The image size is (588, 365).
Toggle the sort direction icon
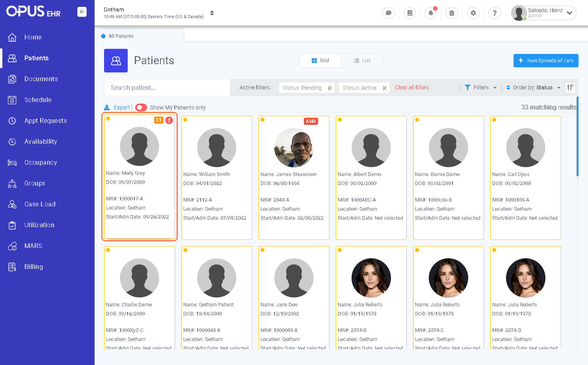tap(570, 87)
